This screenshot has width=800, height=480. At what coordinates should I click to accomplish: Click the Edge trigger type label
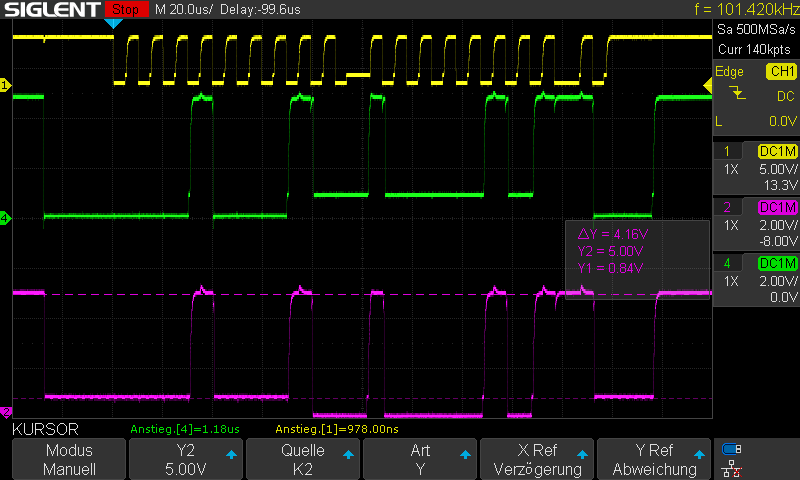click(729, 71)
